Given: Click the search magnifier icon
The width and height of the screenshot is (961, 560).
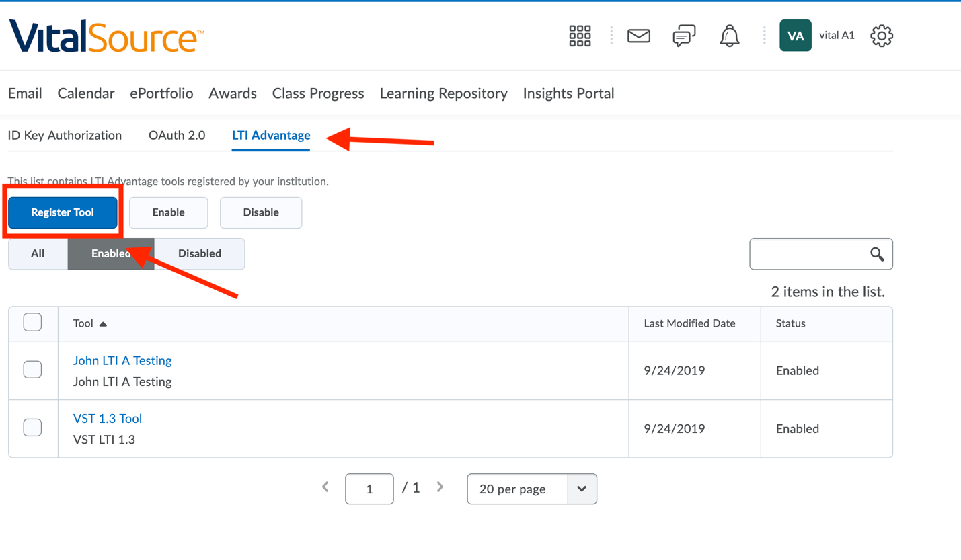Looking at the screenshot, I should (x=877, y=254).
